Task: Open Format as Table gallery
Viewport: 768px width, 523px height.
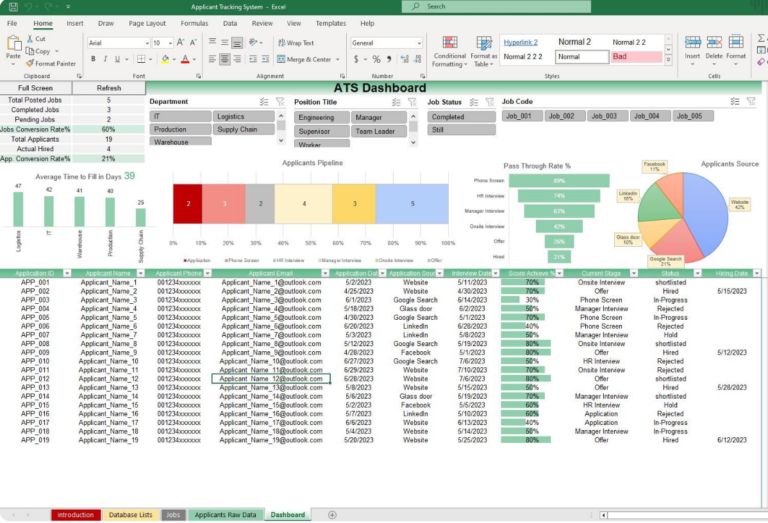Action: [x=484, y=51]
